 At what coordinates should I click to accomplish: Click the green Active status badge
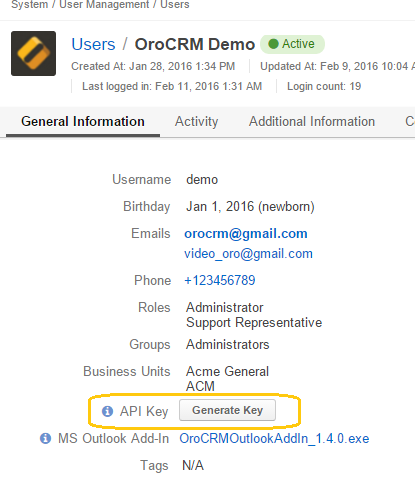tap(292, 44)
